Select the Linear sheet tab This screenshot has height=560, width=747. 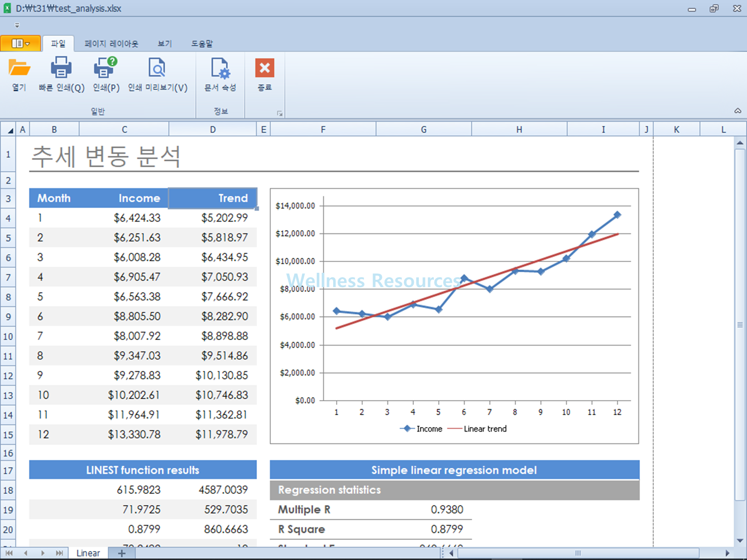pos(88,553)
